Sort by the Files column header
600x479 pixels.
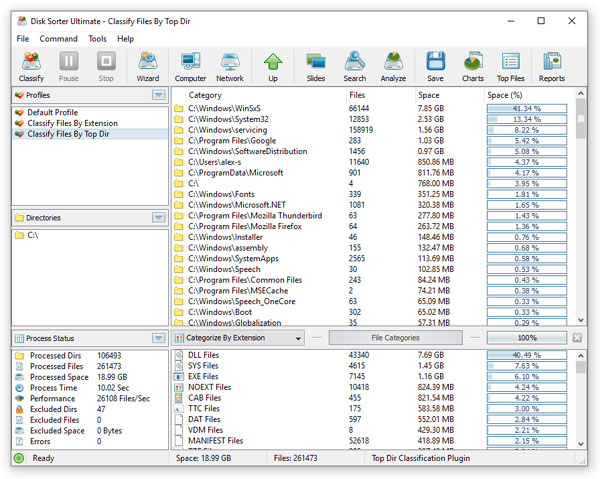point(380,95)
